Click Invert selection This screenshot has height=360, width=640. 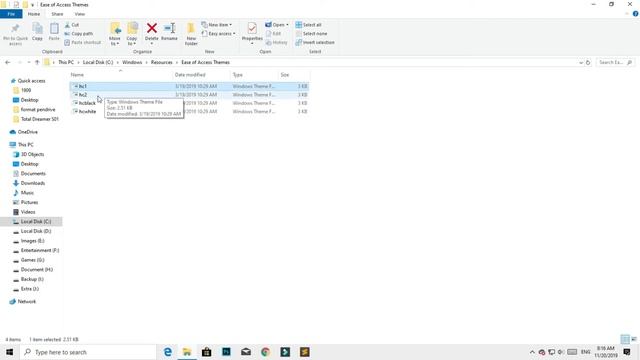[315, 42]
